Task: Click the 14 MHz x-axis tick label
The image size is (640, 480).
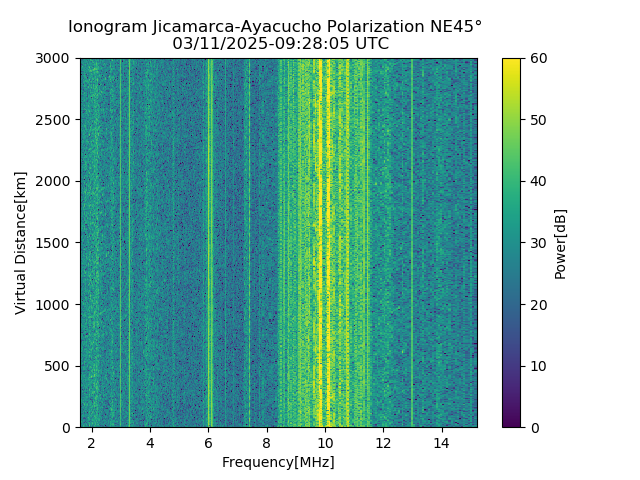Action: (x=442, y=443)
